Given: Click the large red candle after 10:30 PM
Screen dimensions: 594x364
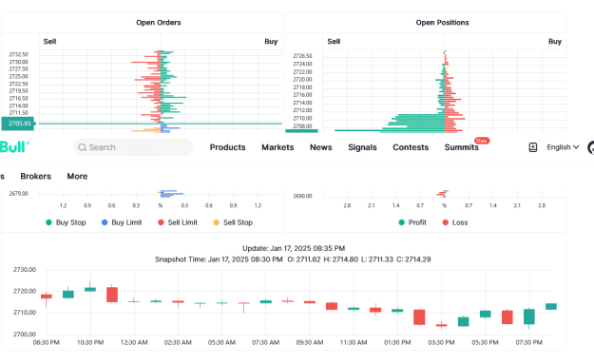Looking at the screenshot, I should 112,295.
